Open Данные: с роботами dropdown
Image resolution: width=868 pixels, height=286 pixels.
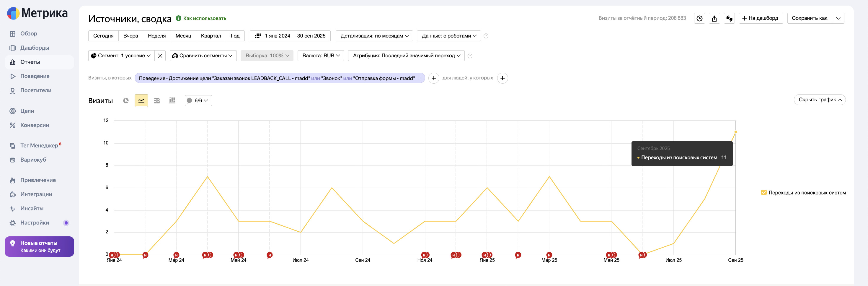(x=449, y=36)
